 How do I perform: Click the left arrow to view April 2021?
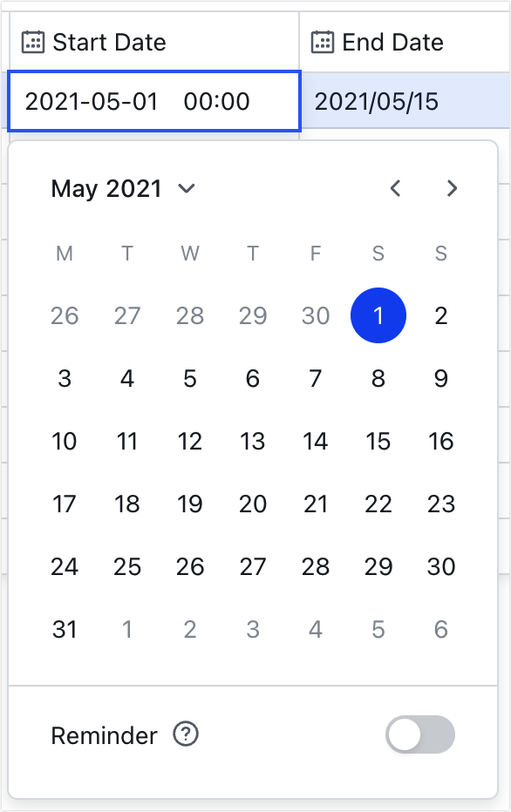pyautogui.click(x=395, y=188)
